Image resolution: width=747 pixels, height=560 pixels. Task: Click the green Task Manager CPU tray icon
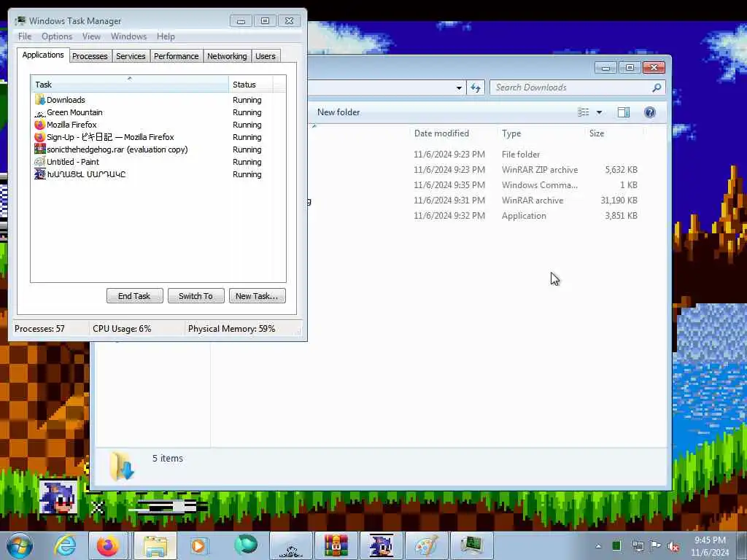coord(616,546)
